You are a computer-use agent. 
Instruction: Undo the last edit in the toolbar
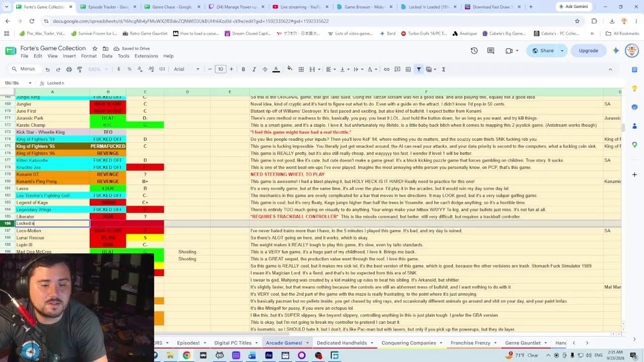(x=47, y=69)
